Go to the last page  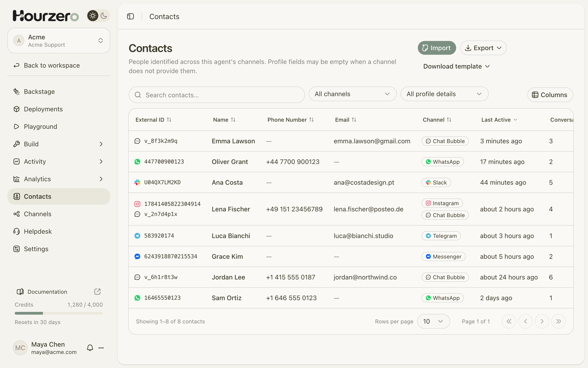point(558,321)
